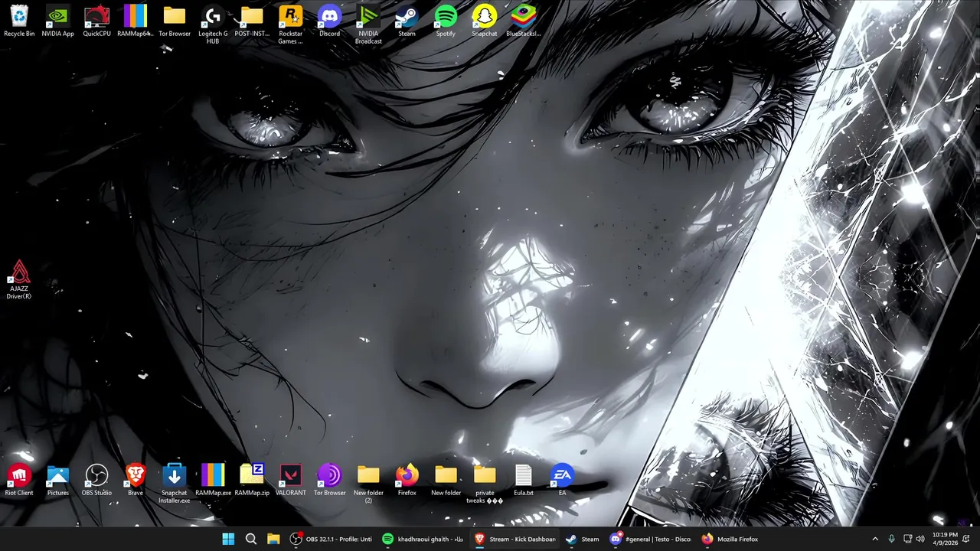Open the clock and date flyout
This screenshot has height=551, width=980.
pos(946,539)
